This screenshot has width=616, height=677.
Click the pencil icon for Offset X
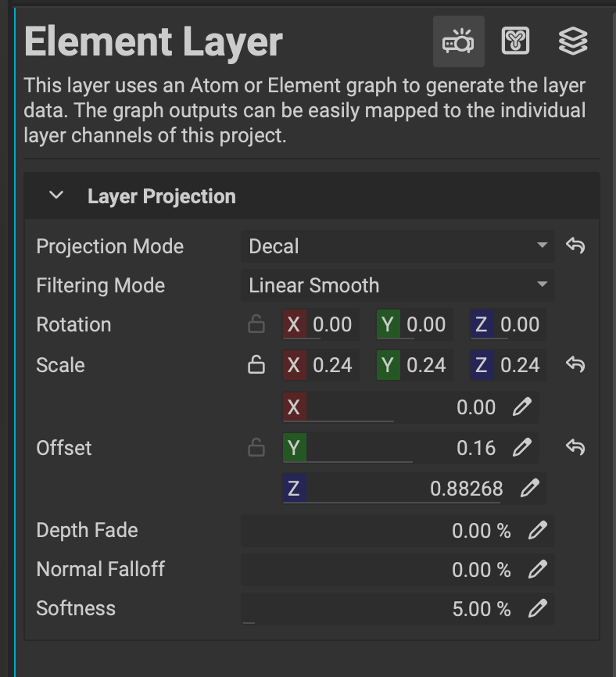coord(522,407)
